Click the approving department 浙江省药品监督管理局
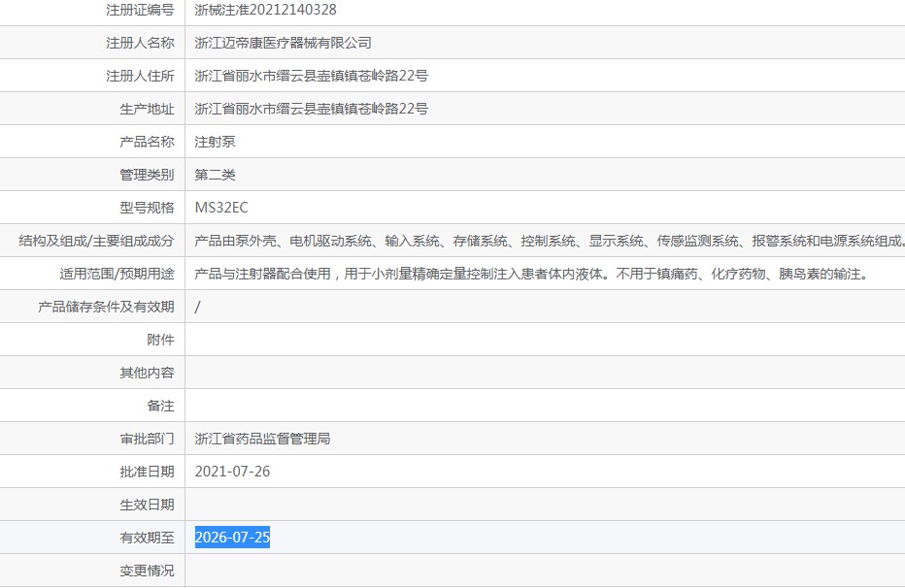This screenshot has height=588, width=905. click(262, 439)
